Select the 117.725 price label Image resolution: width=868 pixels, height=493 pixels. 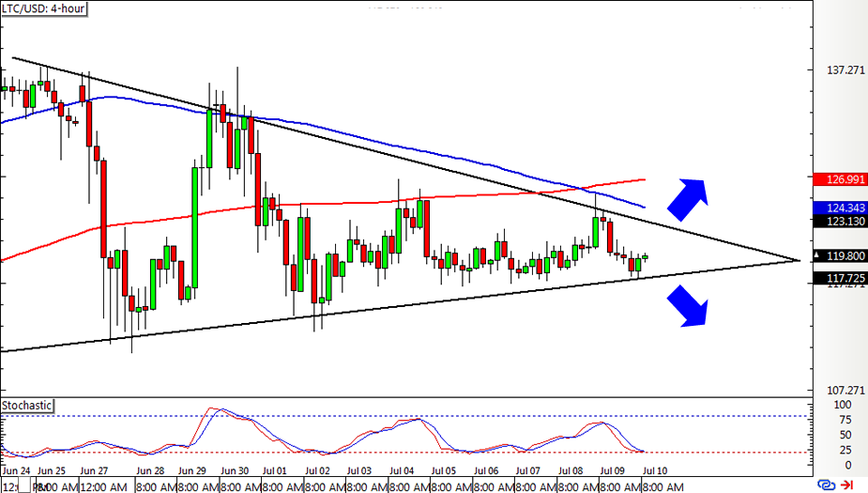[x=839, y=278]
